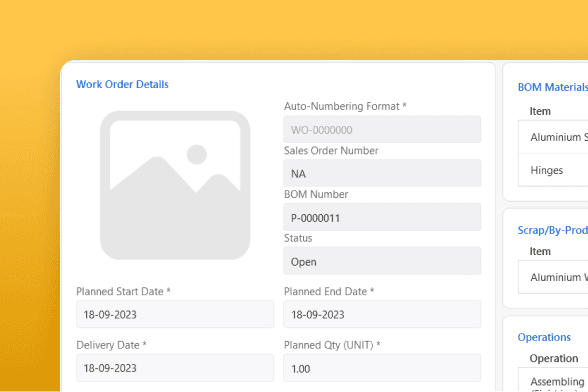588x392 pixels.
Task: Pick the Planned Start Date field
Action: [175, 314]
